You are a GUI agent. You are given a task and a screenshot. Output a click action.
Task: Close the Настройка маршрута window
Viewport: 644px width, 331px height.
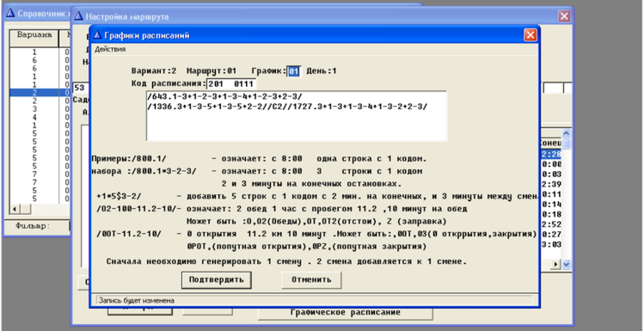(564, 16)
